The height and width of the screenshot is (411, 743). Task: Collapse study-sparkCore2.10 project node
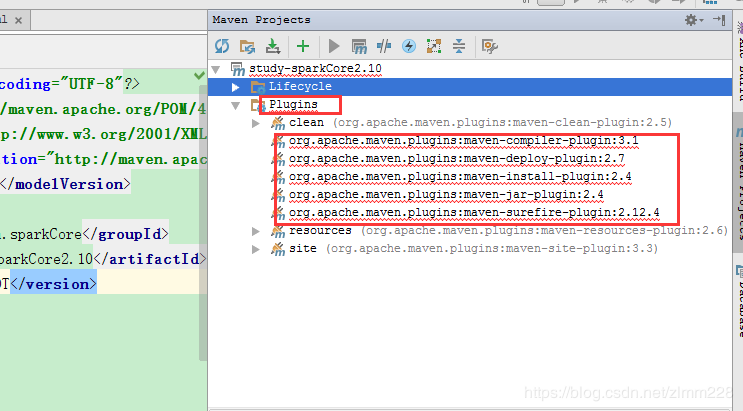[216, 70]
